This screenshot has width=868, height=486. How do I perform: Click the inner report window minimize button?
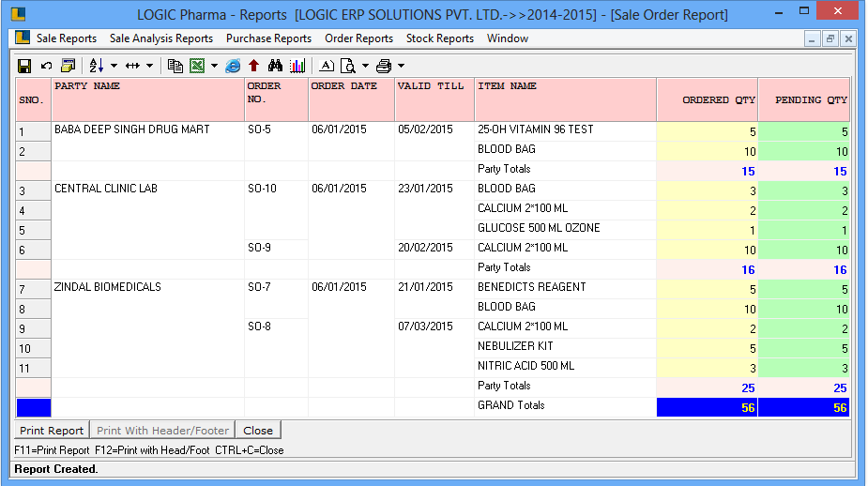click(812, 38)
